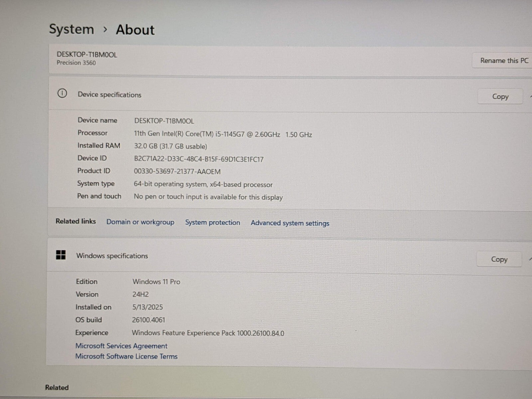
Task: Select the Processor value text
Action: coord(223,134)
